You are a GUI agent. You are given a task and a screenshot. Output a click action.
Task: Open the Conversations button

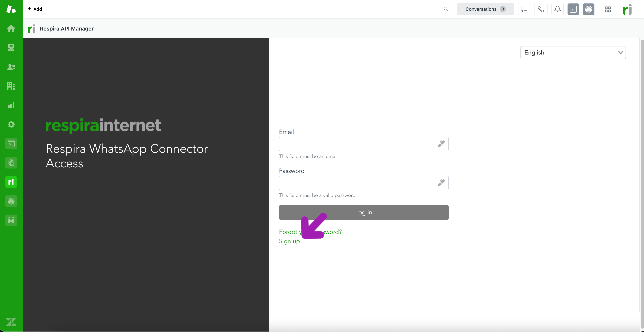[485, 9]
